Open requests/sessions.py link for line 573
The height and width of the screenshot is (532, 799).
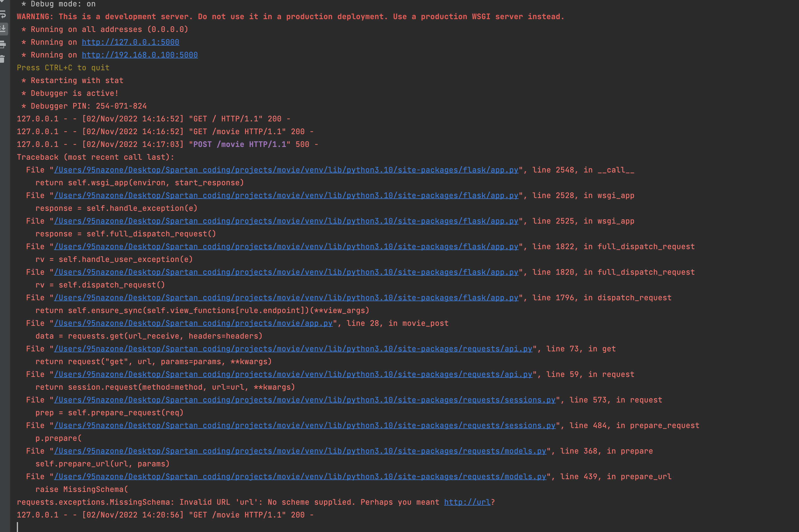[305, 400]
